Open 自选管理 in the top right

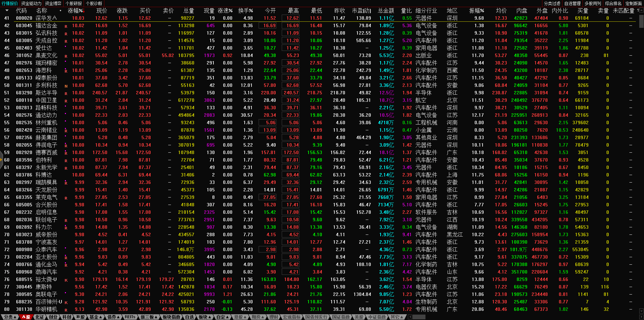click(572, 3)
